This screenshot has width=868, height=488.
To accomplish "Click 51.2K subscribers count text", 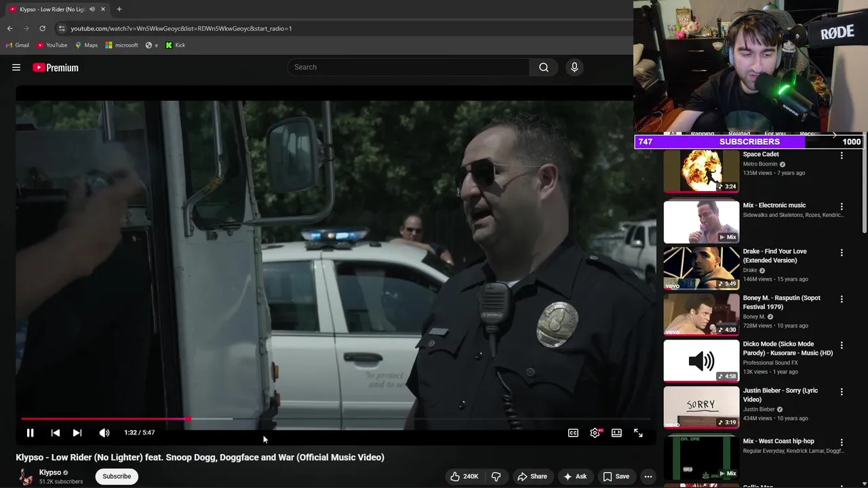I will click(61, 482).
